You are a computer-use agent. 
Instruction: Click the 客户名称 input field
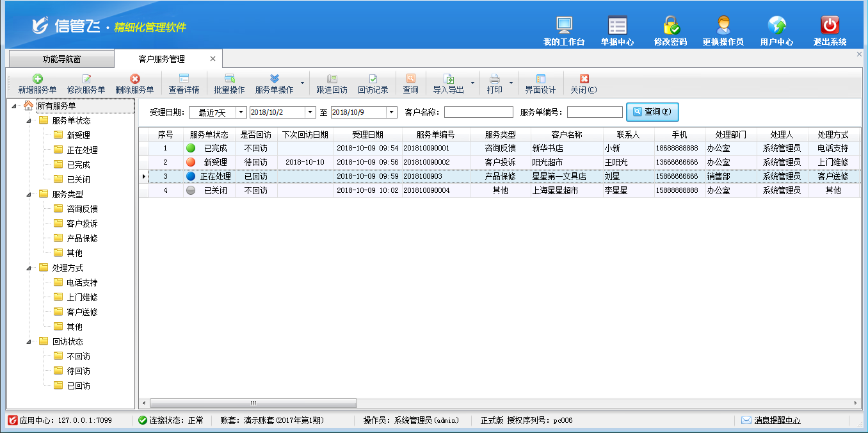click(478, 112)
